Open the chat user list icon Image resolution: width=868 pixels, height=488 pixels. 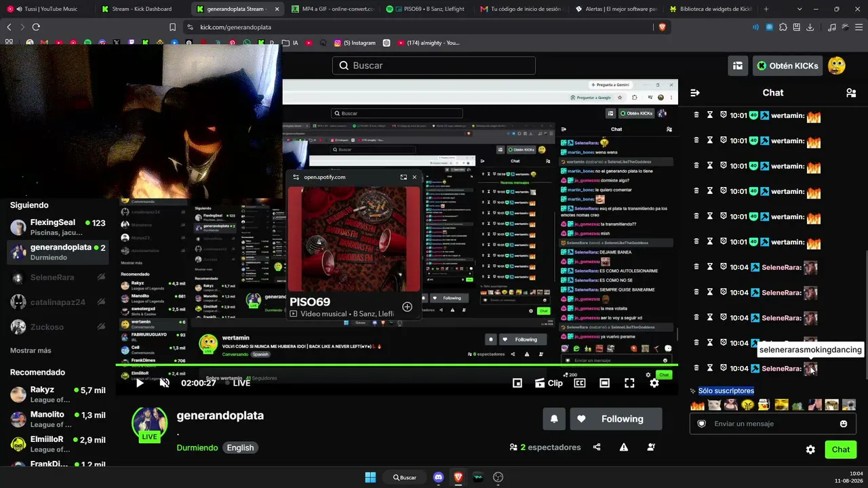point(851,93)
